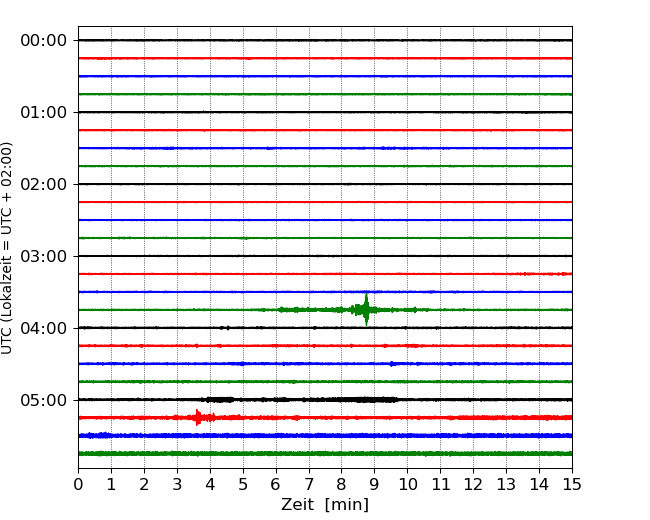This screenshot has height=520, width=650.
Task: Click the 12 tick on the Zeit axis
Action: coord(473,484)
